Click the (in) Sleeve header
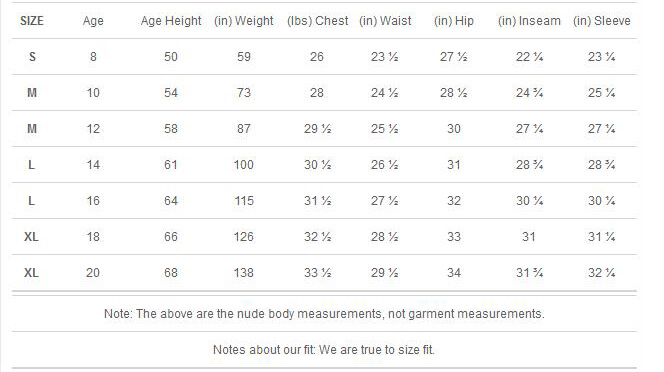The width and height of the screenshot is (664, 372). 602,21
